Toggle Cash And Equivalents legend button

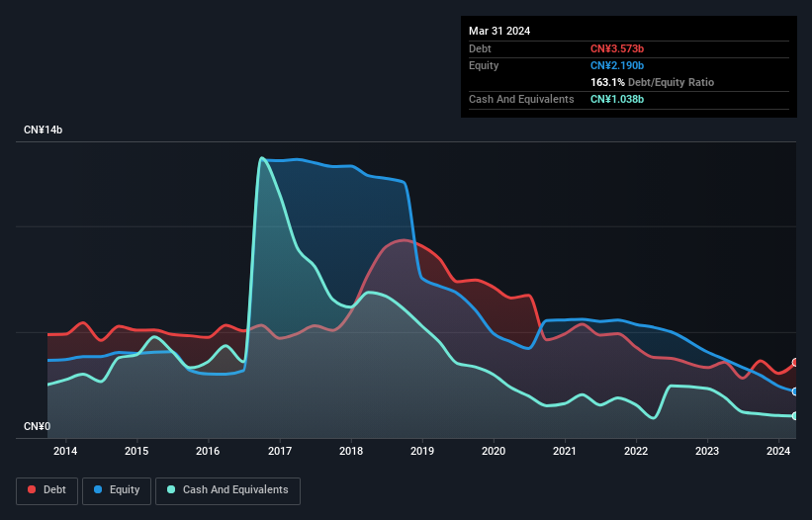pos(227,490)
